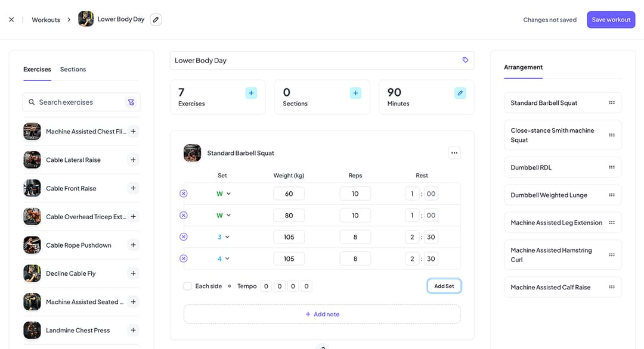Open the Standard Barbell Squat options menu (ellipsis)

(x=454, y=152)
